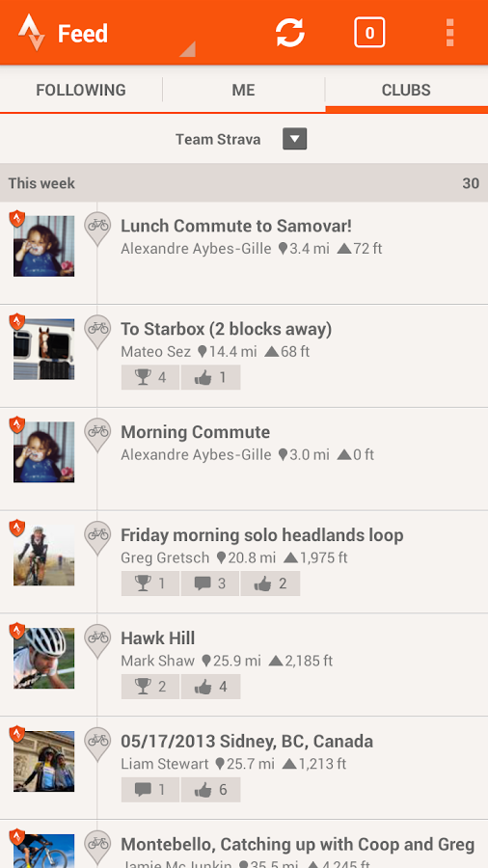
Task: Tap trophy count on Hawk Hill
Action: pyautogui.click(x=149, y=687)
